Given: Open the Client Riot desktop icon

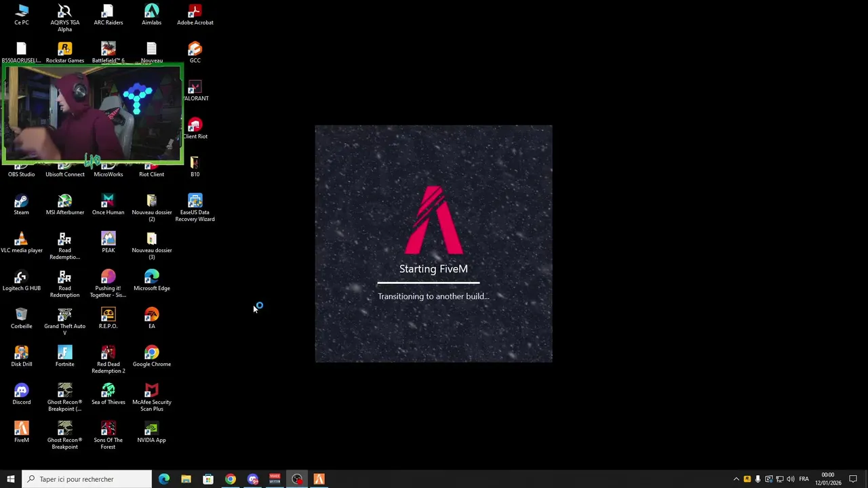Looking at the screenshot, I should (195, 129).
